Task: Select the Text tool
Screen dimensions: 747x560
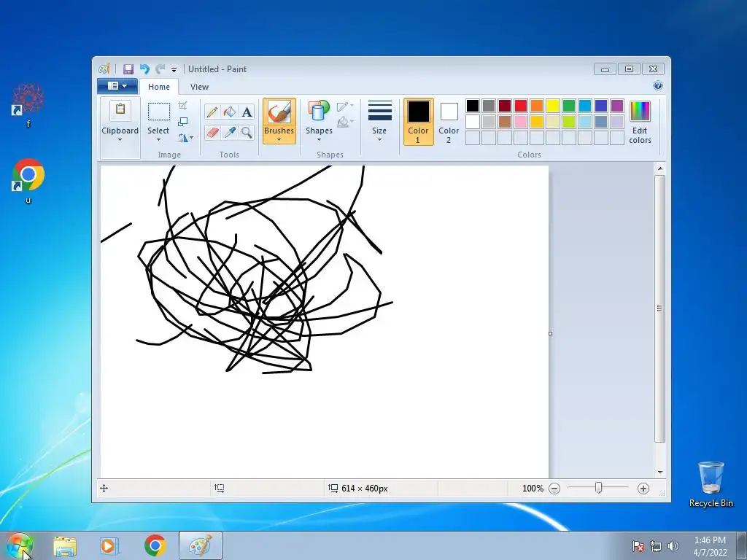Action: click(x=247, y=112)
